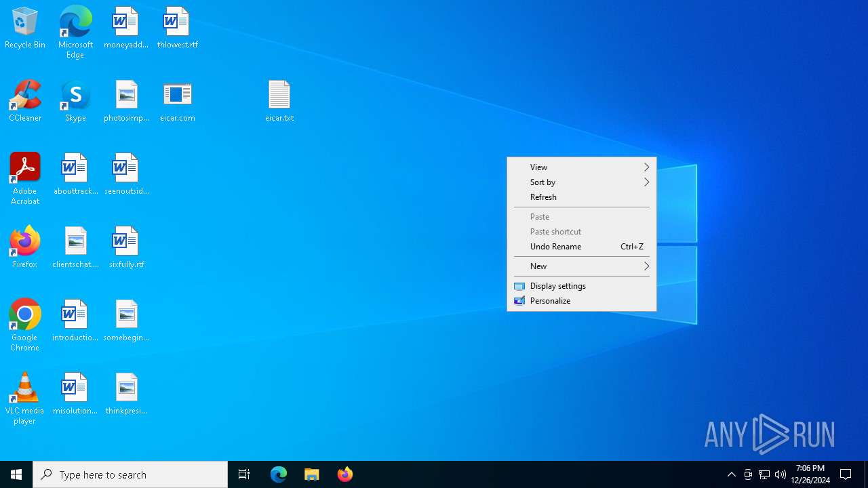Open the clock showing 7:06 PM

(x=810, y=474)
